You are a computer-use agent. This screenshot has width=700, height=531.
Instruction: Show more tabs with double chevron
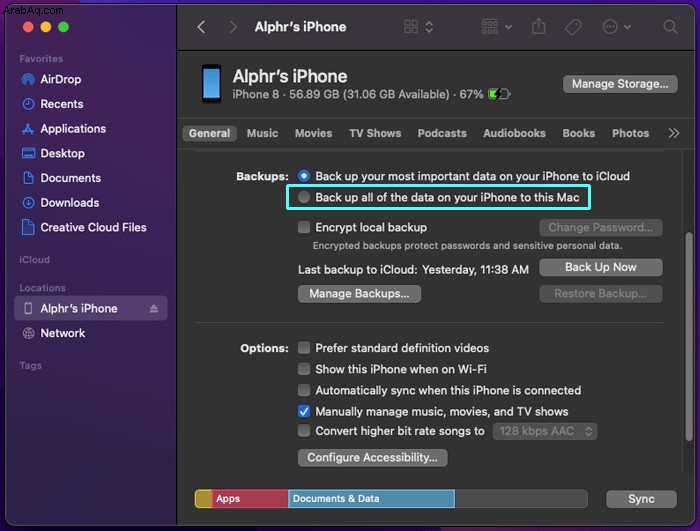pyautogui.click(x=674, y=133)
